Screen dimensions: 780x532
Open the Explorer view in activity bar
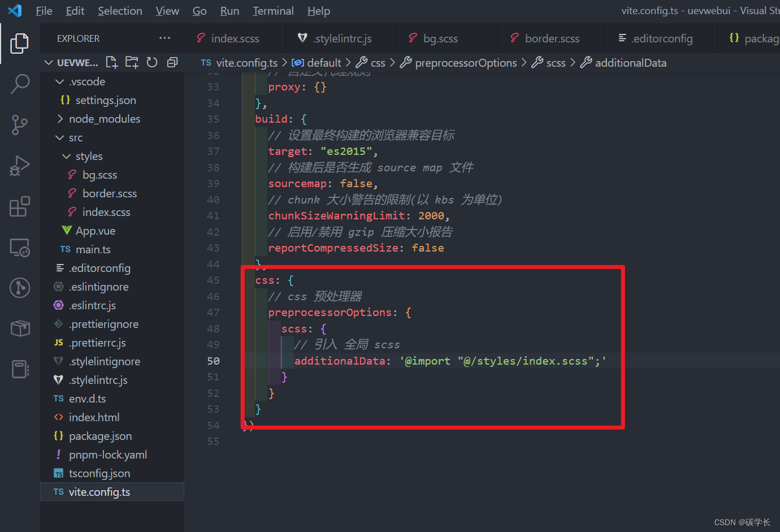(x=20, y=44)
